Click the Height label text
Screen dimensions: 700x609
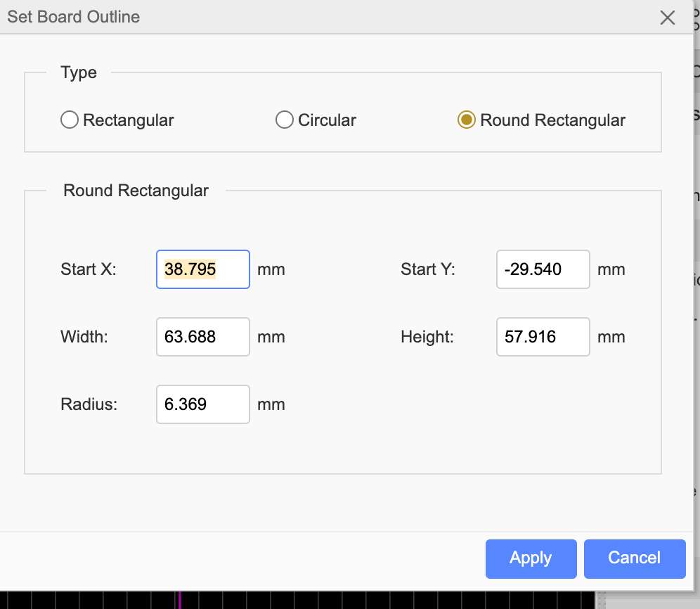(x=427, y=337)
